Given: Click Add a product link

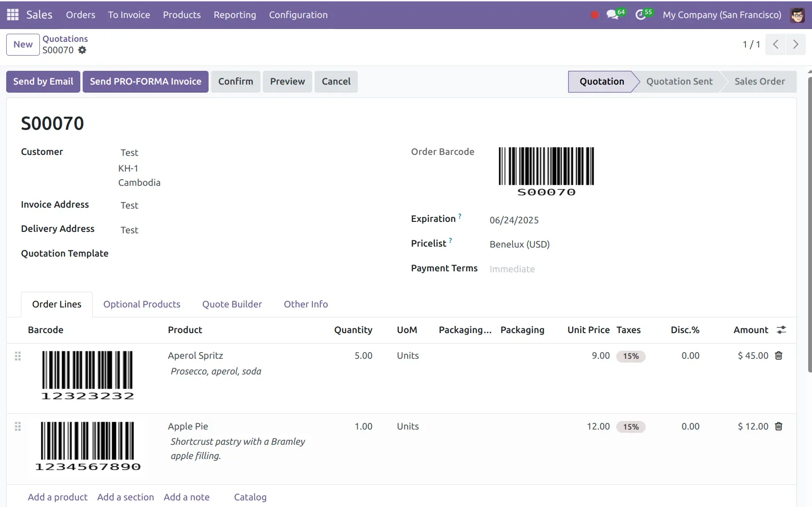Looking at the screenshot, I should [57, 497].
